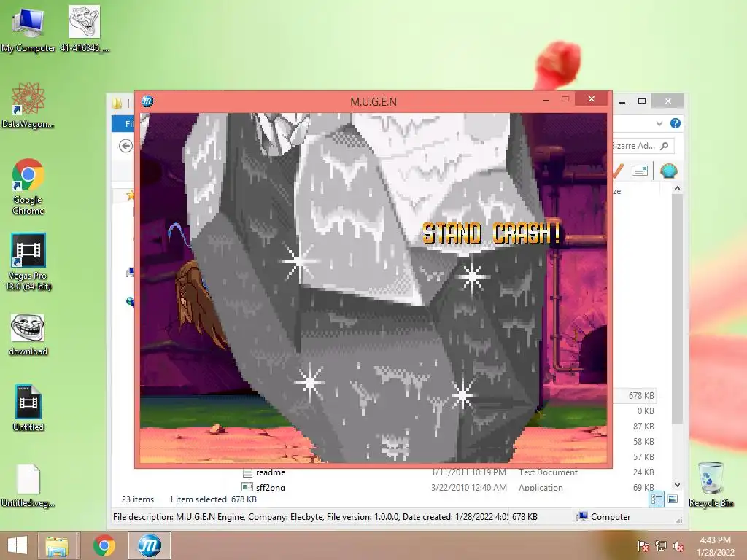The width and height of the screenshot is (747, 560).
Task: Go back with Explorer's back arrow
Action: pyautogui.click(x=125, y=146)
